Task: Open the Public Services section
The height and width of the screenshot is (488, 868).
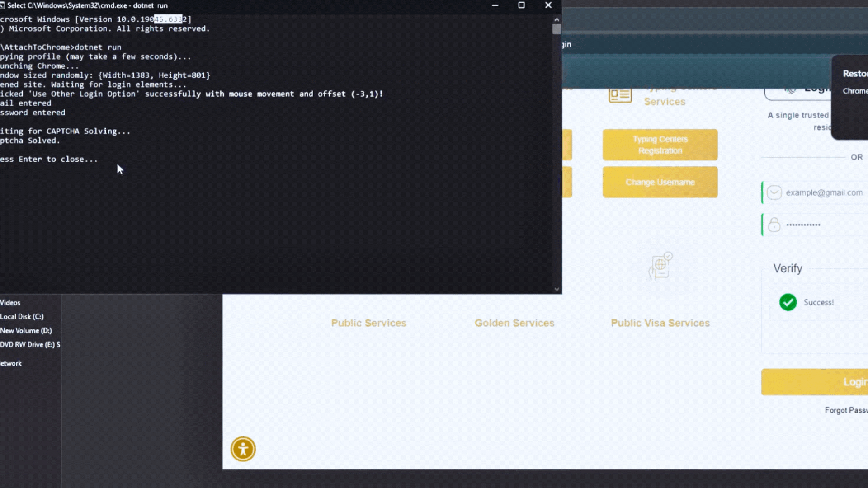Action: point(368,323)
